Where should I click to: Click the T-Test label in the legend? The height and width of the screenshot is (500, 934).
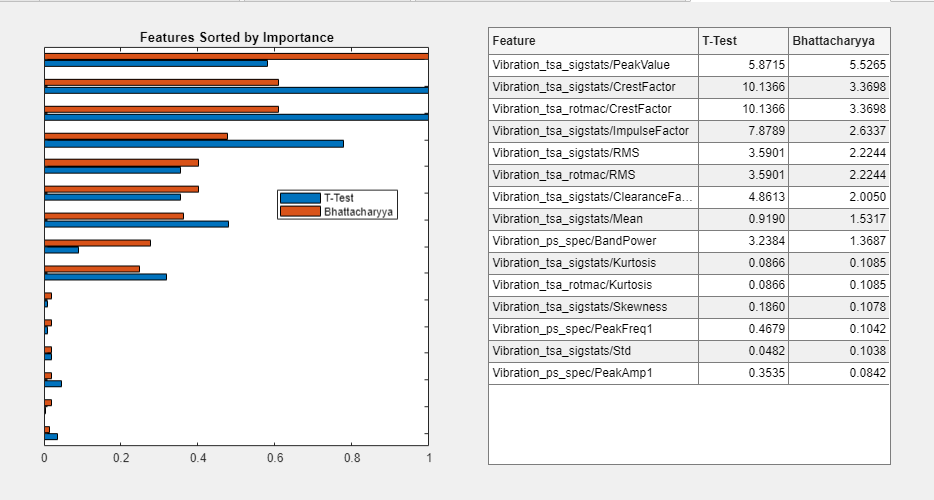(x=339, y=198)
